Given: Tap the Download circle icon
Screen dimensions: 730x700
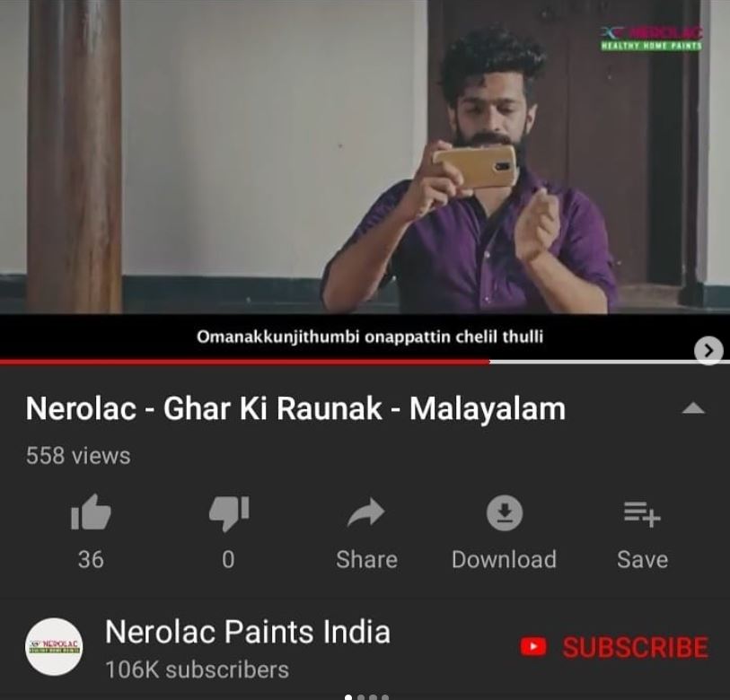Looking at the screenshot, I should [x=505, y=512].
